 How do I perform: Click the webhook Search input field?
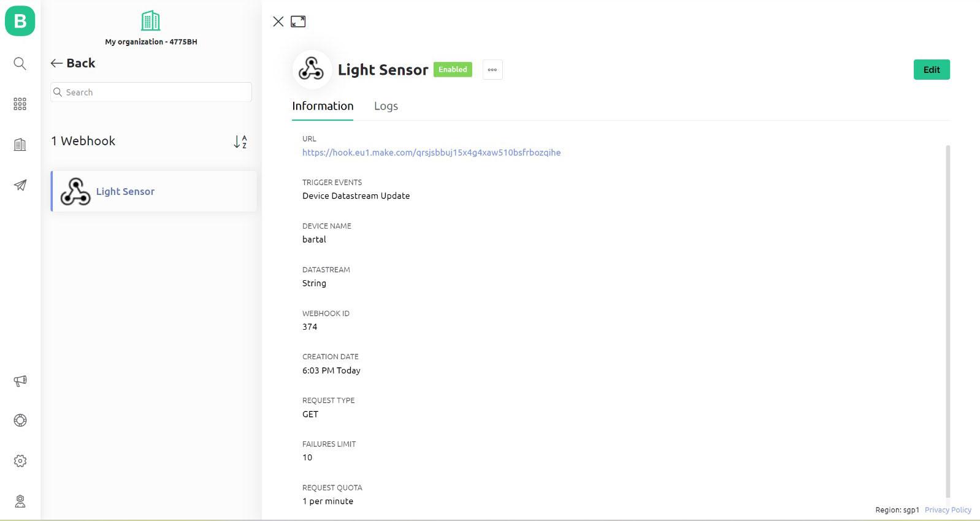click(x=151, y=93)
